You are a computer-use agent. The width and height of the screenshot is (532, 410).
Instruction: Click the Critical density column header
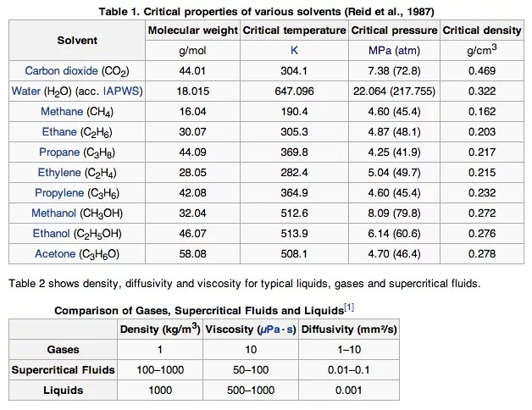[482, 30]
